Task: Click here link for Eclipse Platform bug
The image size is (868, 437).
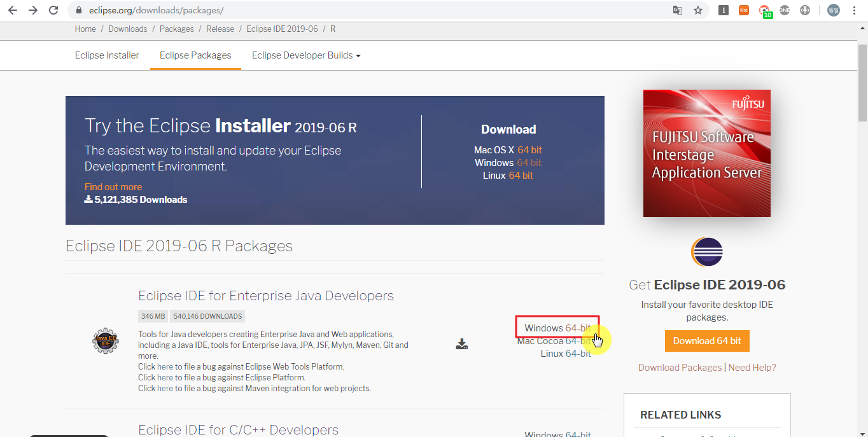Action: tap(165, 378)
